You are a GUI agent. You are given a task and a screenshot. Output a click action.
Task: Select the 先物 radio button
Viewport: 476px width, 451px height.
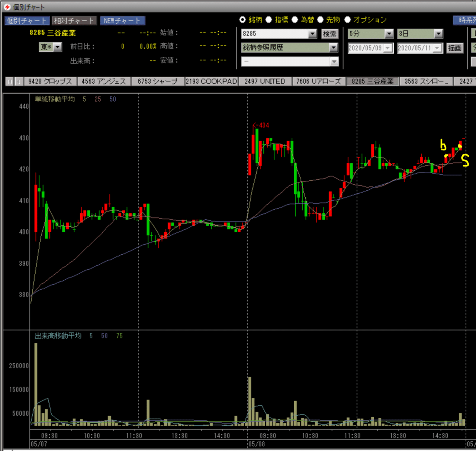pos(320,20)
